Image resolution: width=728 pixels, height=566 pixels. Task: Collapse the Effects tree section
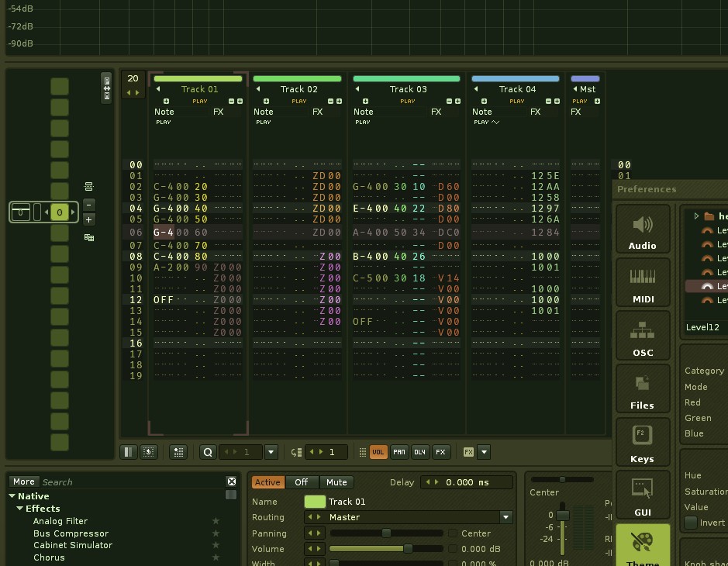(x=20, y=509)
